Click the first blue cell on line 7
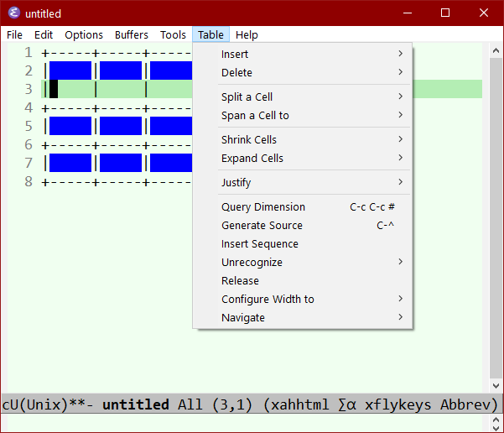Screen dimensions: 504x433 pyautogui.click(x=70, y=163)
